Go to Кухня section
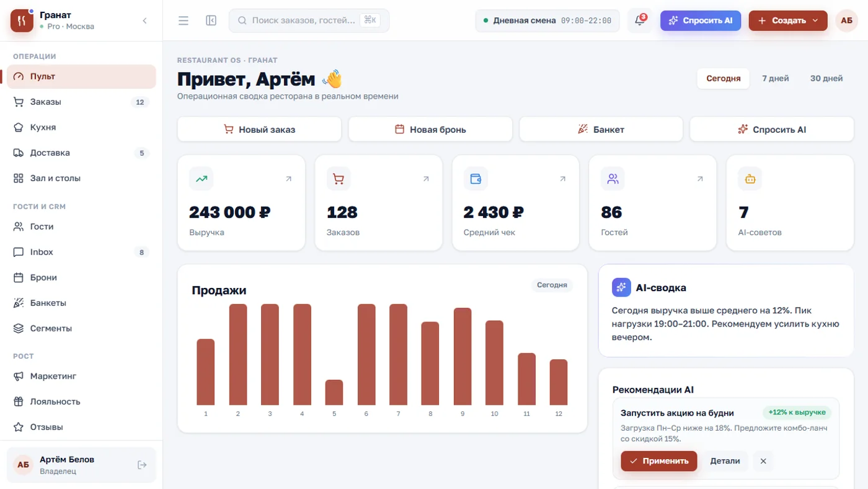The height and width of the screenshot is (489, 868). [x=81, y=127]
